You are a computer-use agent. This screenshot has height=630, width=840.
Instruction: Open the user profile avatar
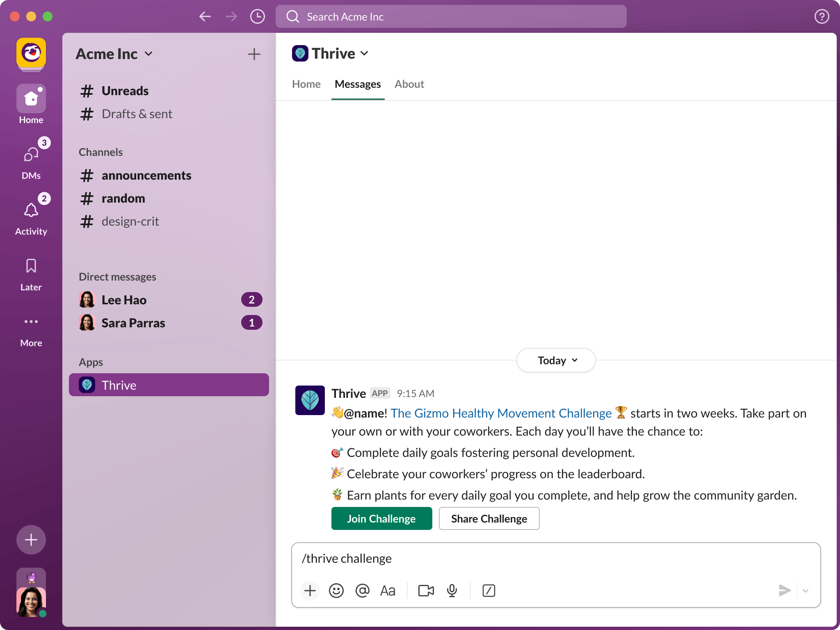(31, 601)
